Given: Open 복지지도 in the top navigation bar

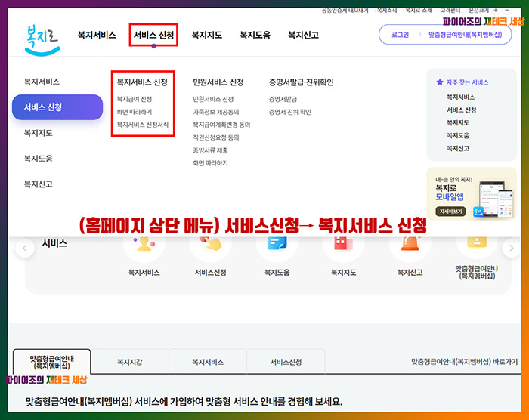Looking at the screenshot, I should (207, 35).
